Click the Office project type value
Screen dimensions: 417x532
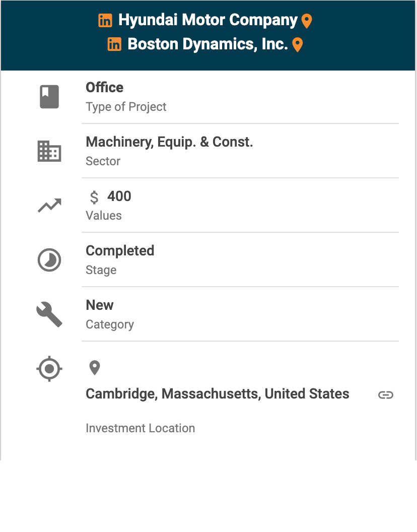pyautogui.click(x=105, y=88)
